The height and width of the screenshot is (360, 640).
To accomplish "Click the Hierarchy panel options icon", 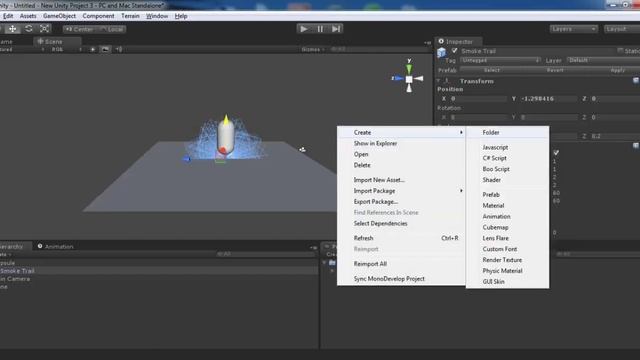I will coord(313,247).
